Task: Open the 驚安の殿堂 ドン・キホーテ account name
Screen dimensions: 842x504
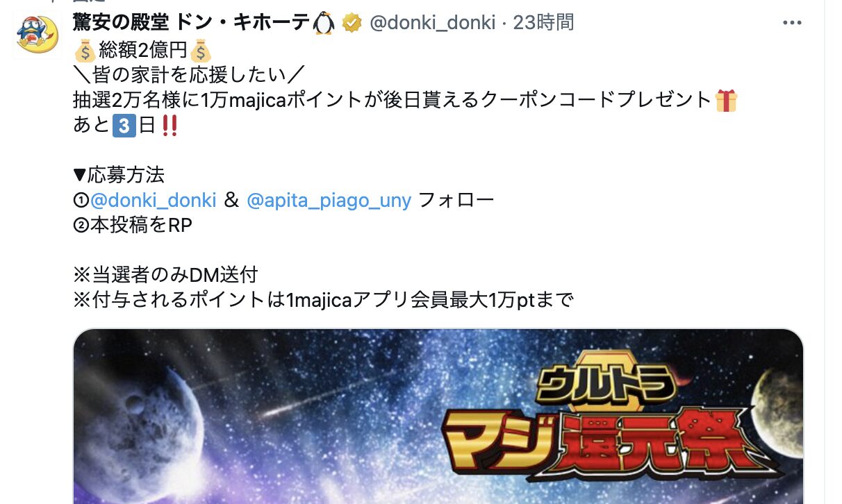Action: [x=191, y=23]
